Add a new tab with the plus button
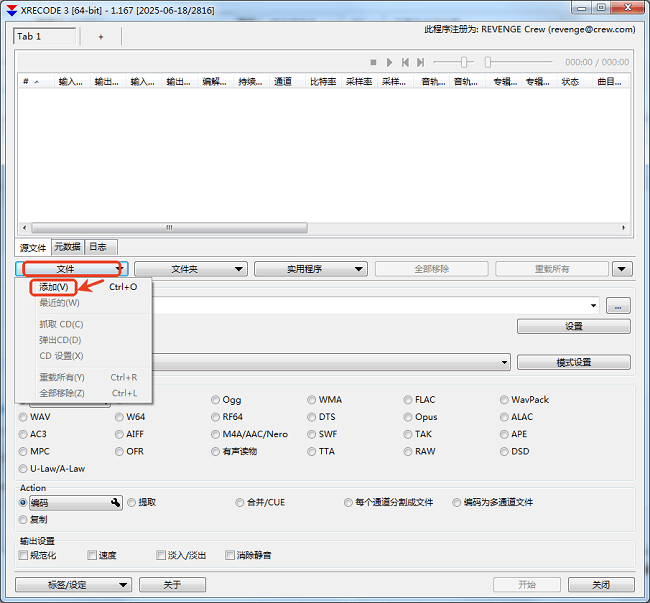The image size is (650, 603). click(101, 37)
